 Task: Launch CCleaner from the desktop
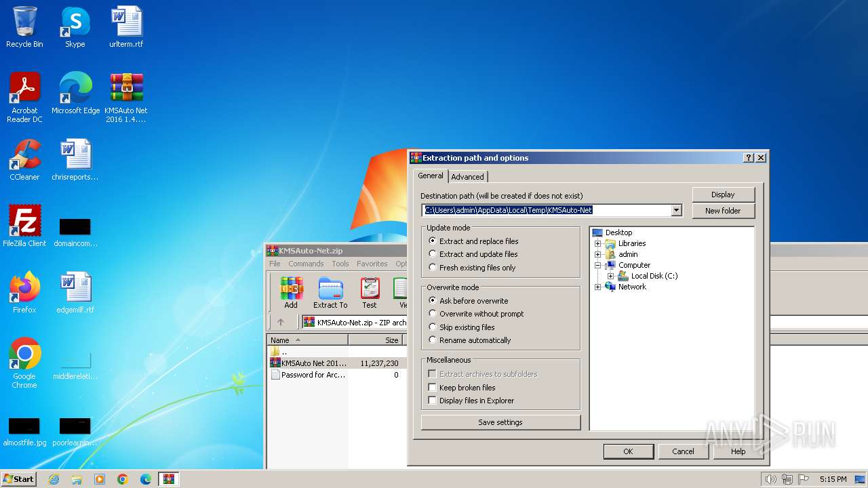[x=24, y=160]
